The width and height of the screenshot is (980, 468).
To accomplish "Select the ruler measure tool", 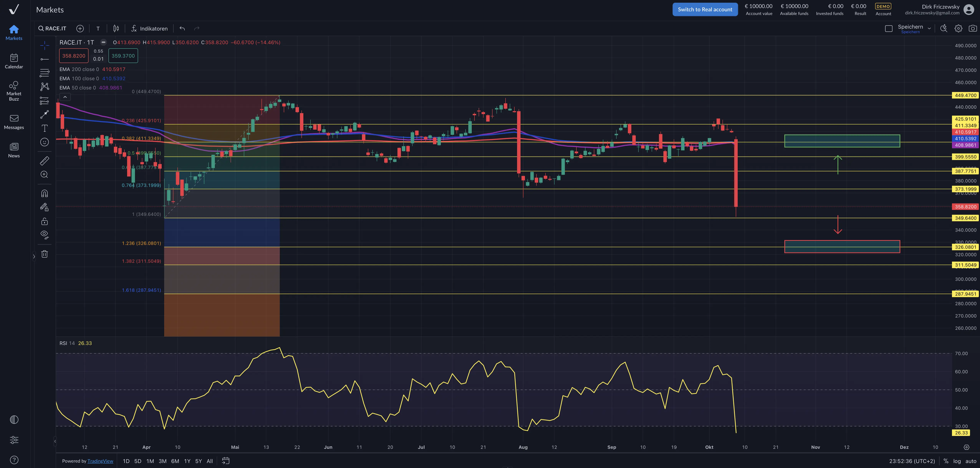I will (45, 161).
